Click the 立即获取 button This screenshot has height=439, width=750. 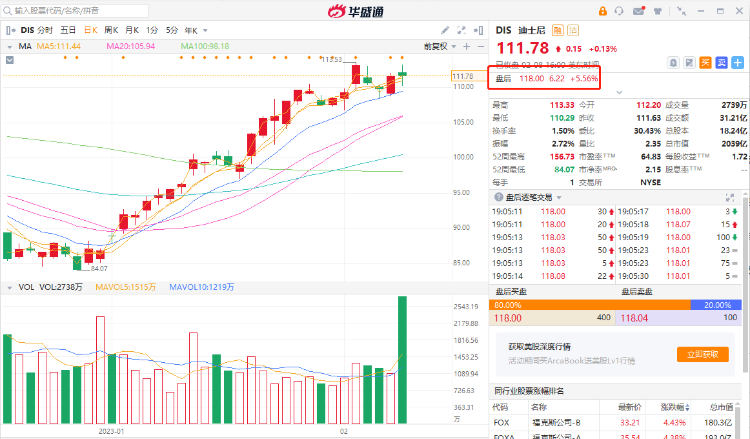coord(703,354)
